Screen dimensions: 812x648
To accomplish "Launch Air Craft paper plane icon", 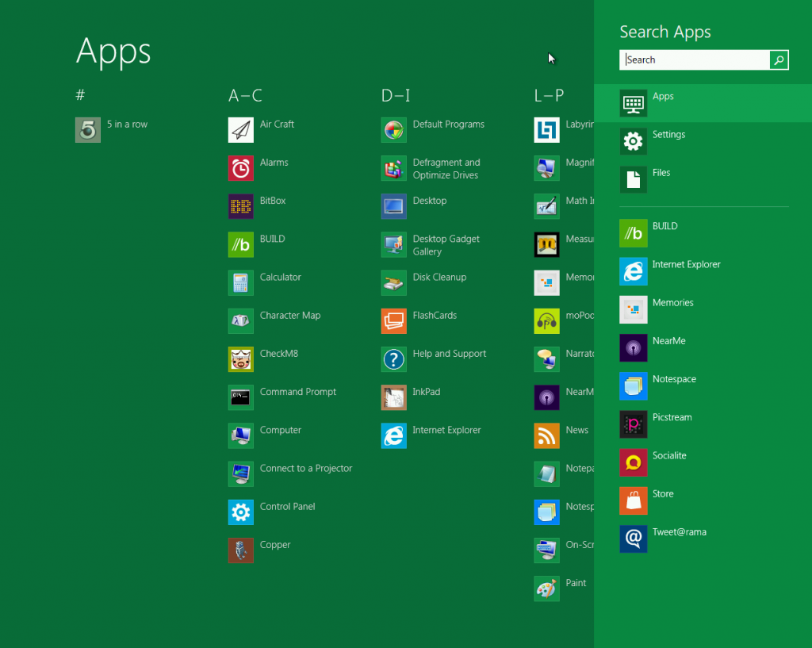I will click(x=241, y=129).
